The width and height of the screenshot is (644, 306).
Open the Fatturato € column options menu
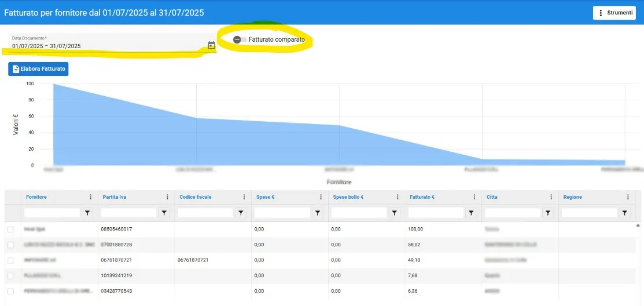[x=474, y=197]
